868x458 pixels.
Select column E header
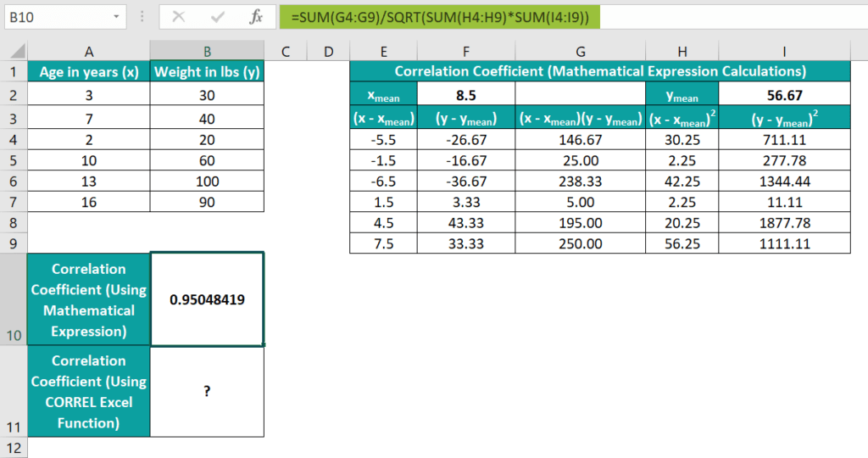[x=383, y=52]
